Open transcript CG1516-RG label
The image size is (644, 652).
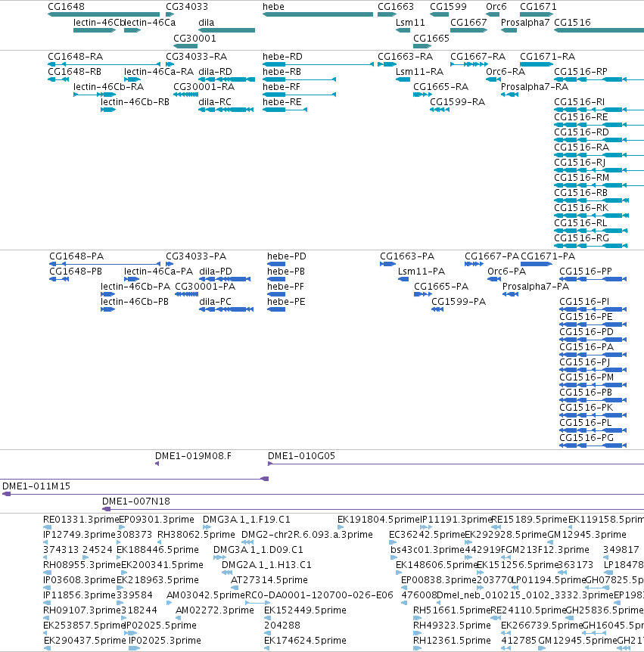pos(581,238)
